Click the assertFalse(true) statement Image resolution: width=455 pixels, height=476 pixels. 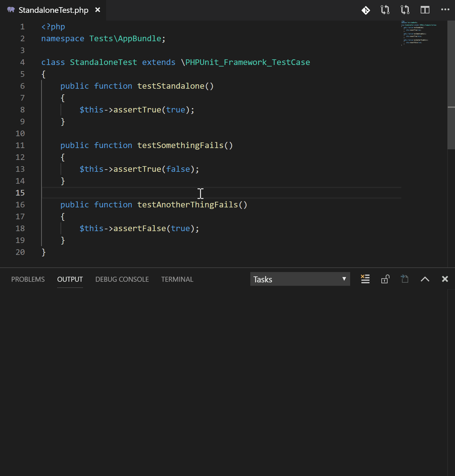click(x=139, y=228)
